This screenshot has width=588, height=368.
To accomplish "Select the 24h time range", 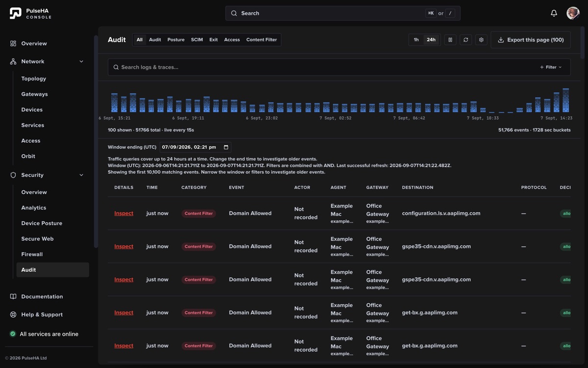I will (431, 40).
